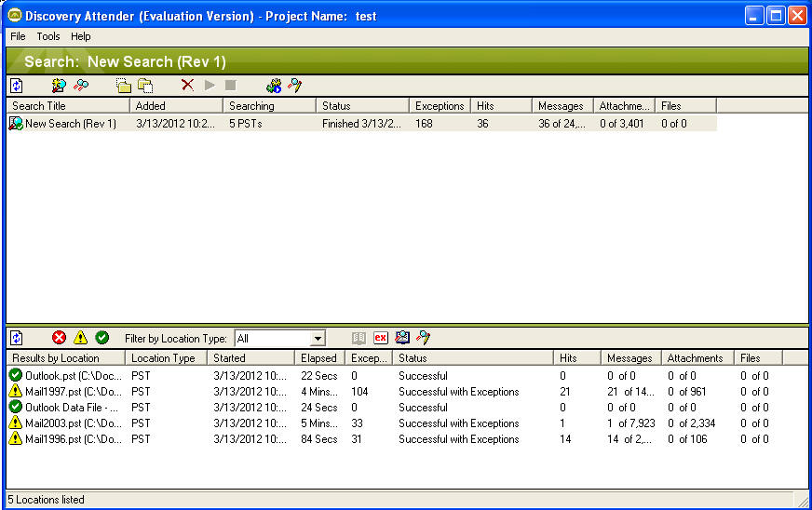Click the red exceptions 'ex' icon
This screenshot has width=812, height=510.
click(381, 338)
